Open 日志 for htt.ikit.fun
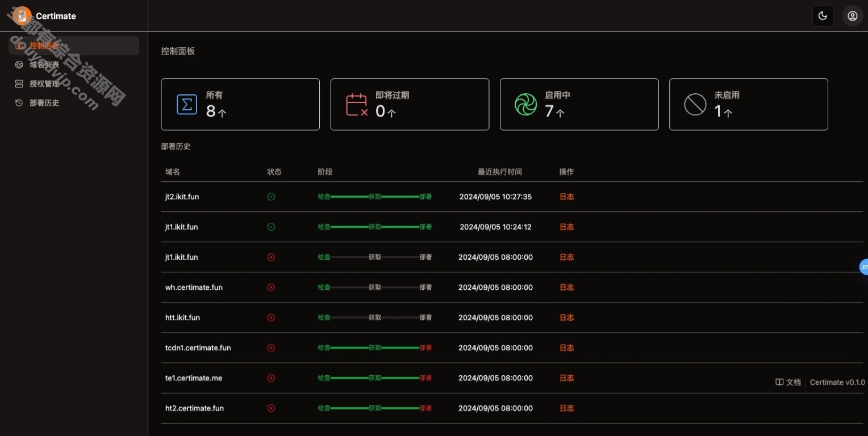 pos(566,317)
